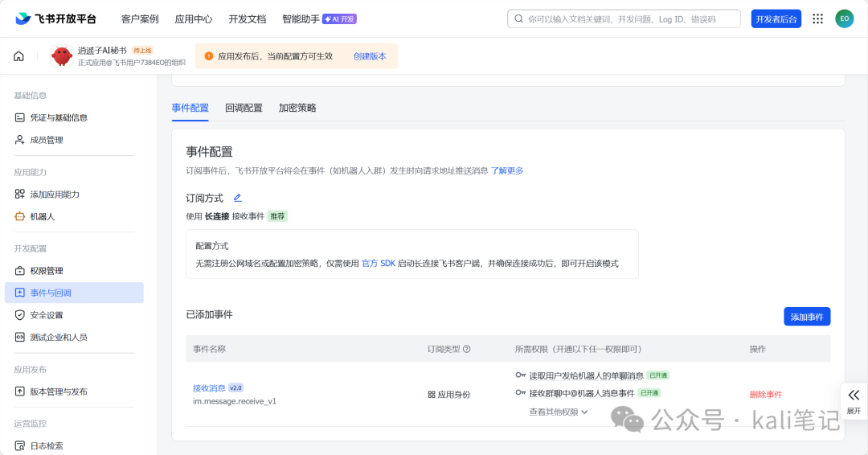Click 删除事件 for 接收消息

pyautogui.click(x=766, y=395)
